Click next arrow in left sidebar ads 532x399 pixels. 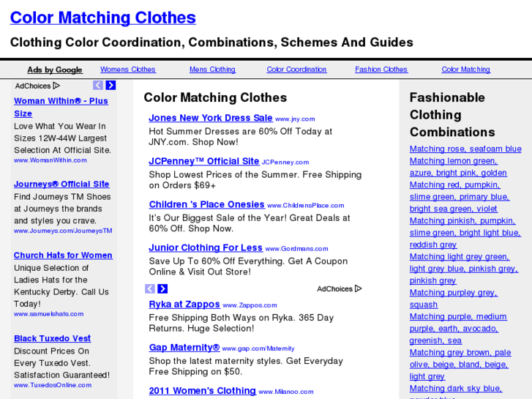[110, 85]
